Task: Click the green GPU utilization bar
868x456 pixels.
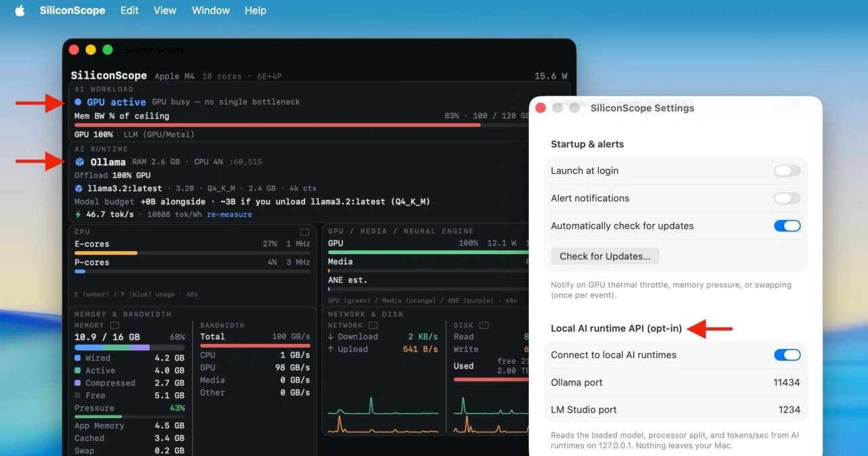Action: 428,252
